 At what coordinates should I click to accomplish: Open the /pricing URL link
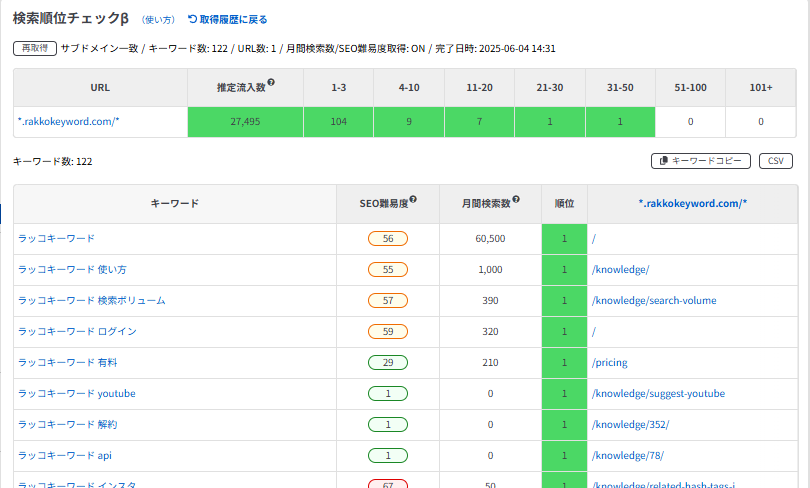pyautogui.click(x=610, y=363)
